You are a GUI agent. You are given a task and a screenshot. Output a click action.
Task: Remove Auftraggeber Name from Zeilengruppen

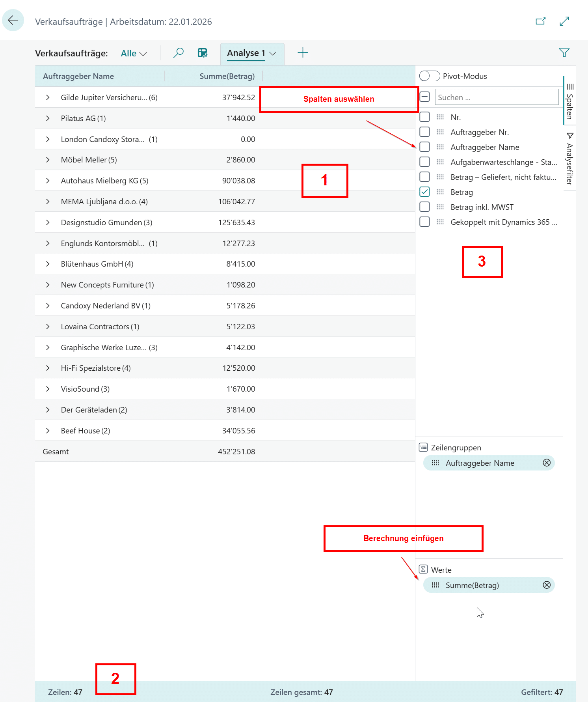coord(546,463)
